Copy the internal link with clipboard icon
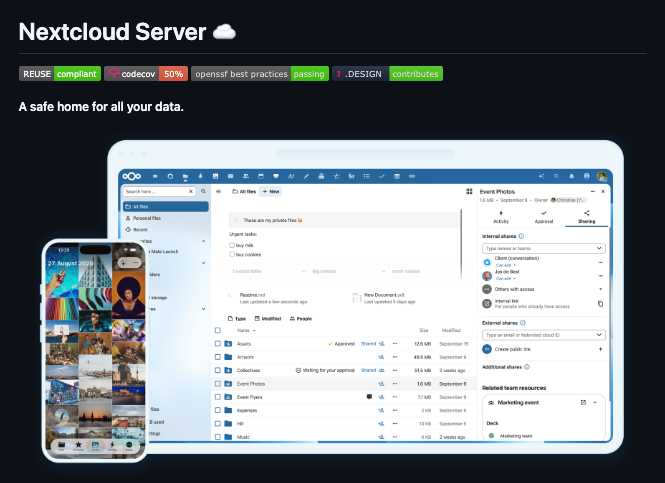The image size is (665, 483). click(600, 304)
